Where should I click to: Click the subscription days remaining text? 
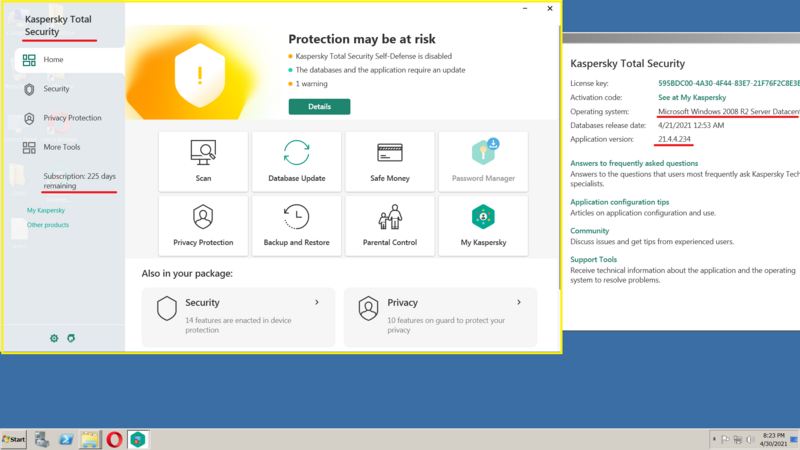click(x=80, y=181)
